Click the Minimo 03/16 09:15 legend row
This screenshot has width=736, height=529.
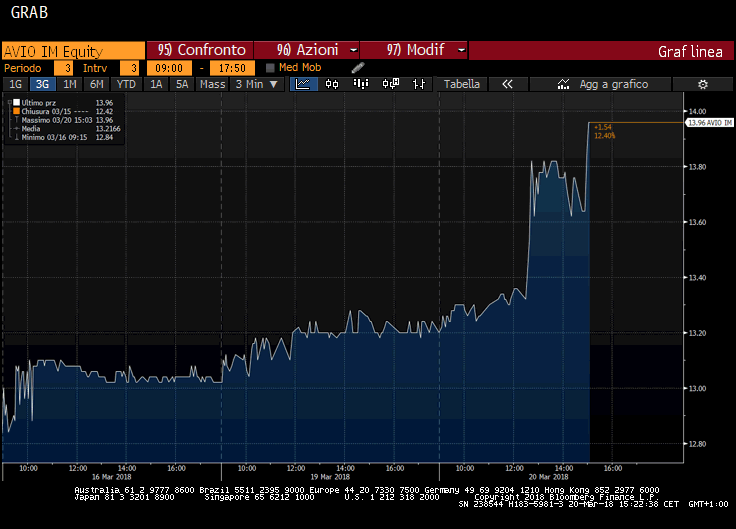pos(64,137)
